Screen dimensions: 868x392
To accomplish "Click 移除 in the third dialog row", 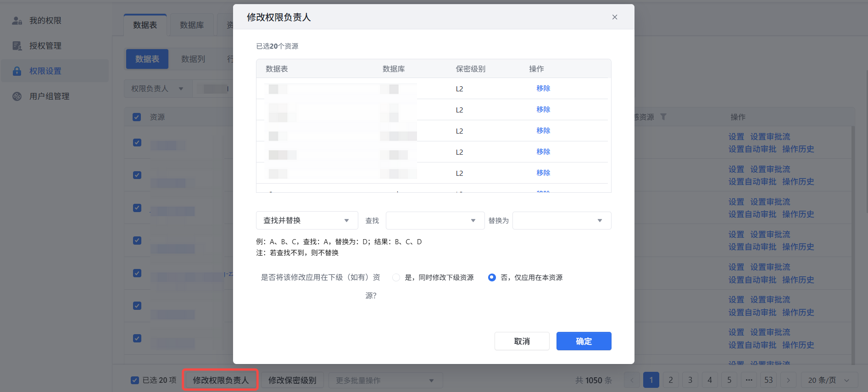I will (x=543, y=131).
